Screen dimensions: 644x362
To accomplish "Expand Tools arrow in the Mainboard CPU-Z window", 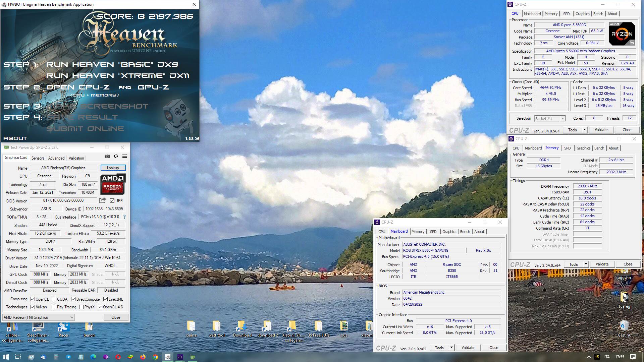I will tap(451, 348).
